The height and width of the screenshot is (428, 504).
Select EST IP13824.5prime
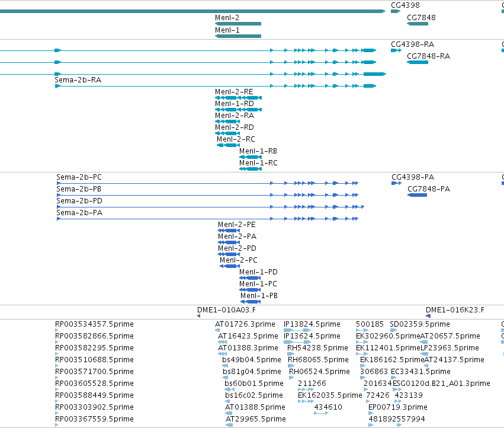click(312, 324)
